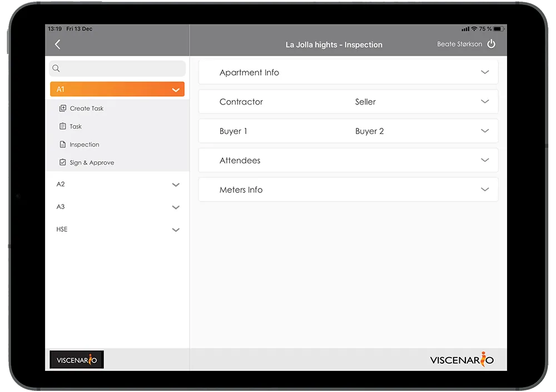Collapse the A1 section chevron
Image resolution: width=556 pixels, height=392 pixels.
tap(176, 90)
